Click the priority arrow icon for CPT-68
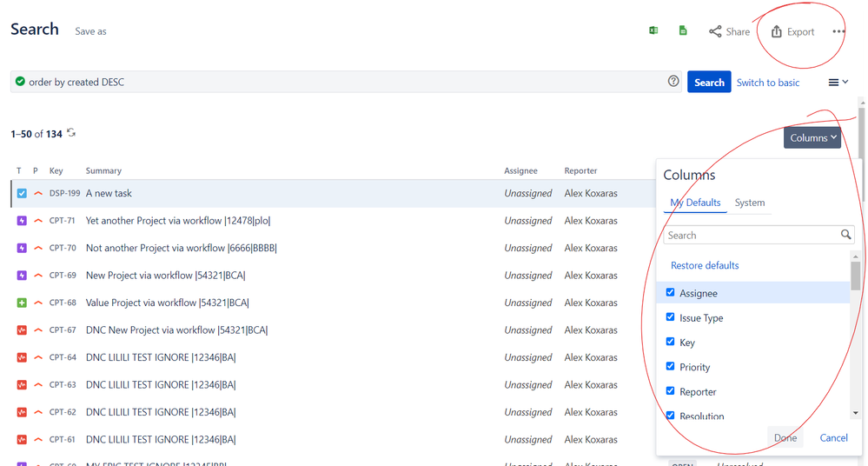Screen dimensions: 868x466 pyautogui.click(x=38, y=303)
